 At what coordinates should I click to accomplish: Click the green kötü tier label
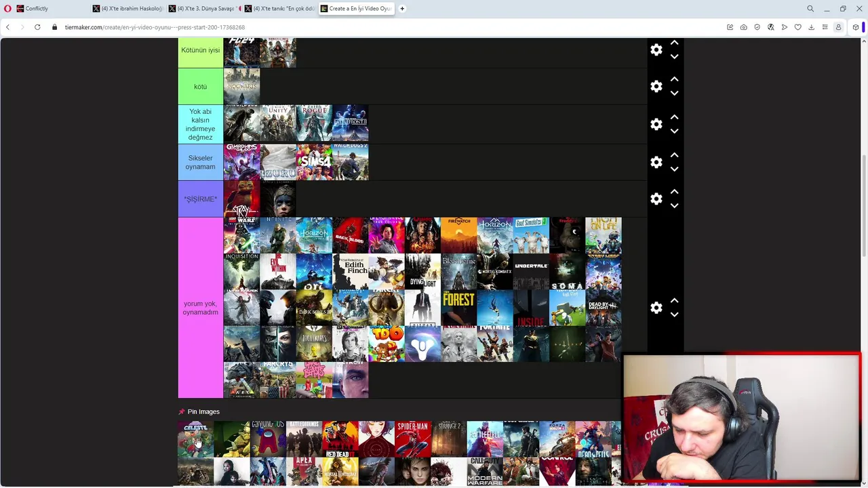[200, 87]
